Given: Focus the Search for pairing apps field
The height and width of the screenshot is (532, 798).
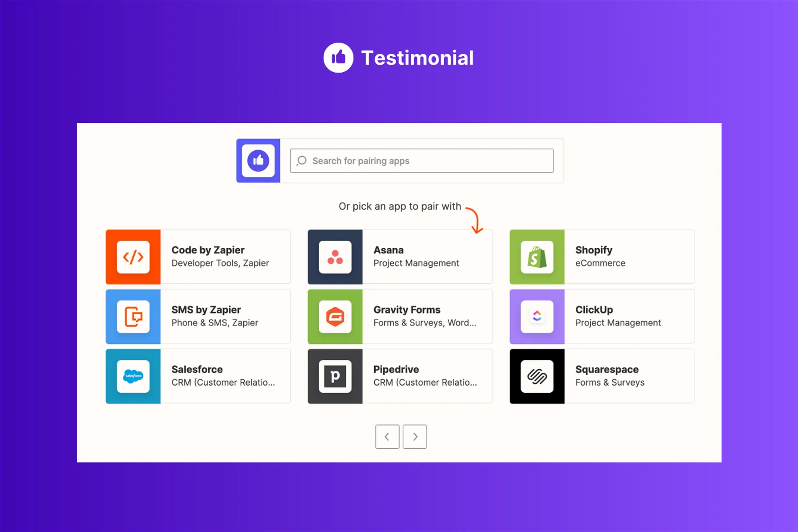Looking at the screenshot, I should (422, 160).
